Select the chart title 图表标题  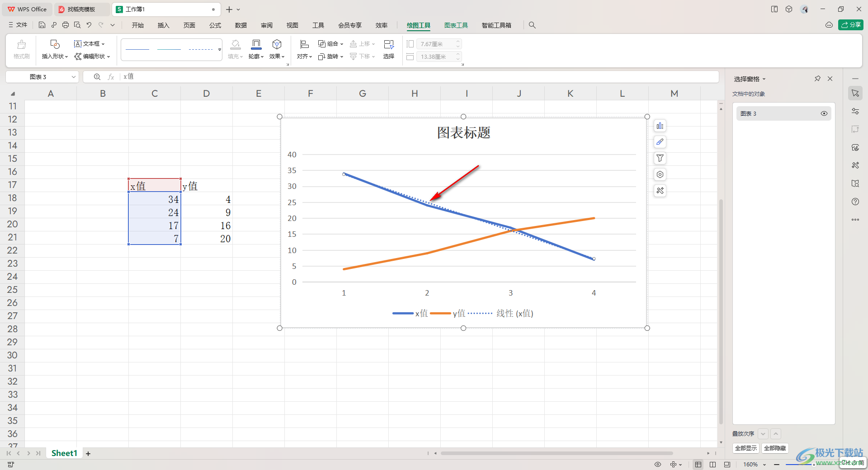[463, 133]
